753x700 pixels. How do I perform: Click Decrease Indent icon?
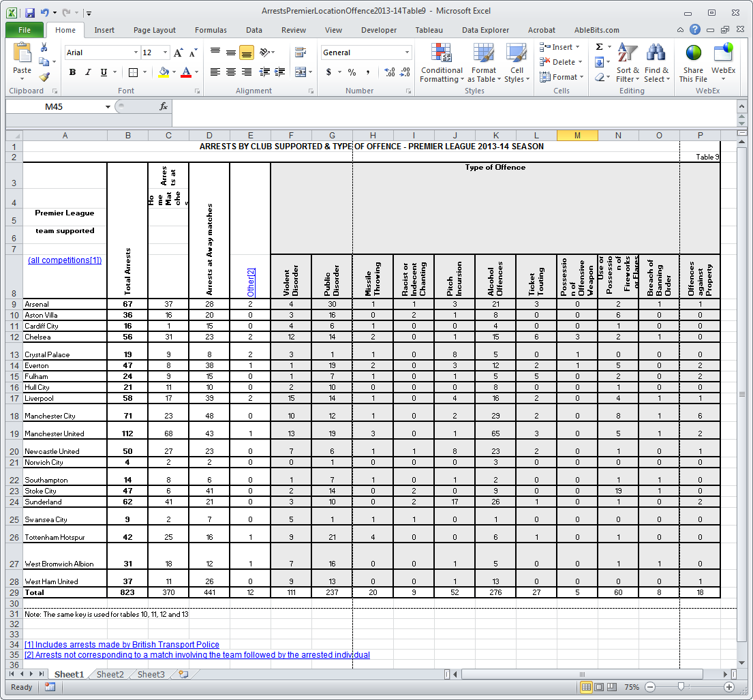(264, 72)
